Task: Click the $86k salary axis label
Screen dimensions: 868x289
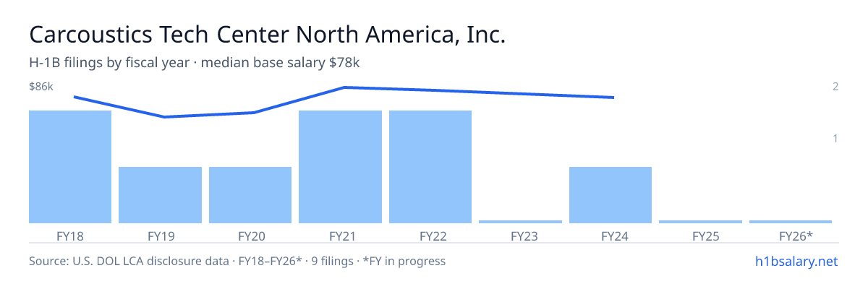Action: pyautogui.click(x=41, y=87)
